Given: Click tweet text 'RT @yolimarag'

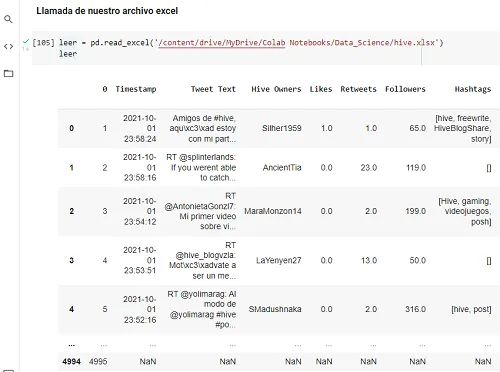Looking at the screenshot, I should 202,309.
